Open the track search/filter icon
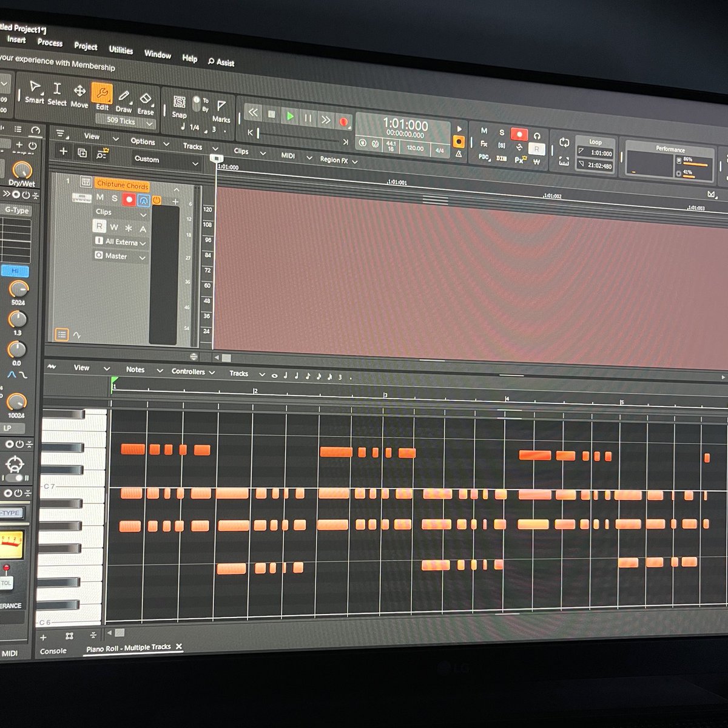 101,154
